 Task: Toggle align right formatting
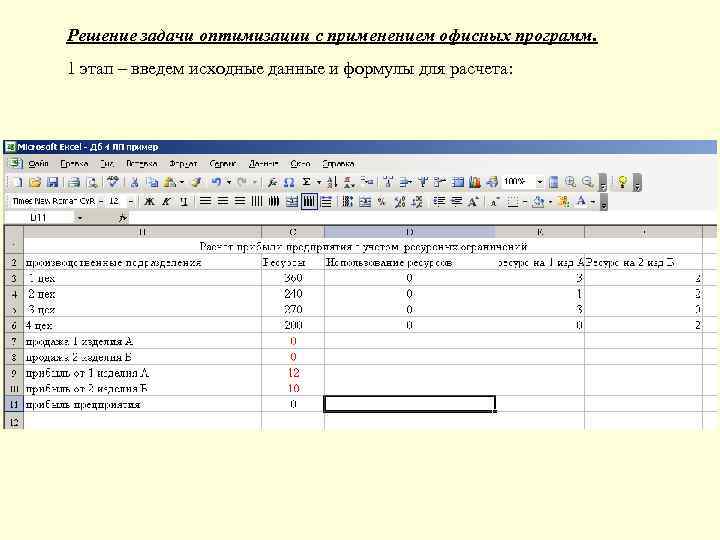[x=240, y=201]
